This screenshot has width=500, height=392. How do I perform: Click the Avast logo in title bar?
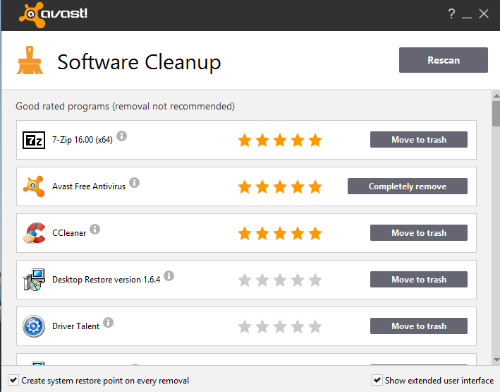(53, 14)
